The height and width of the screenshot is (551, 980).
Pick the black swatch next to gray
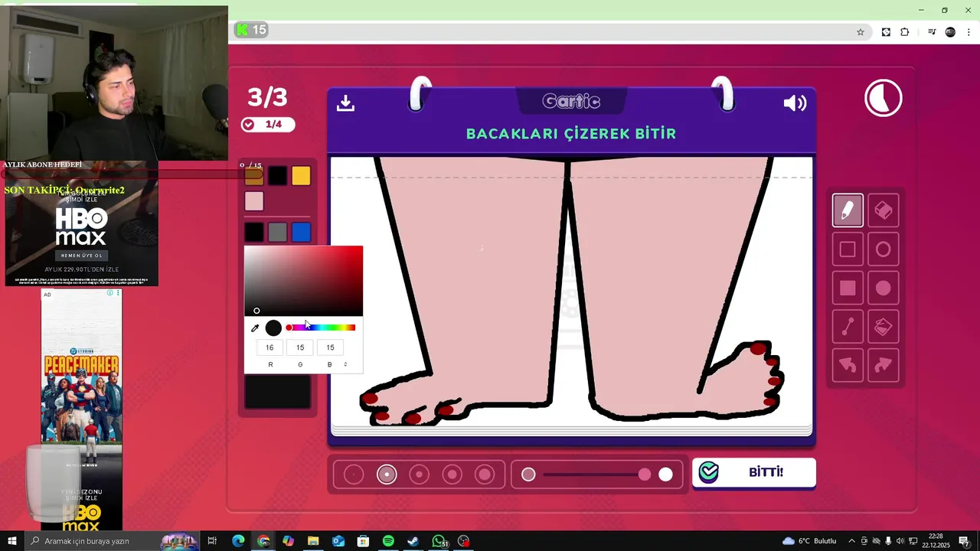tap(254, 232)
